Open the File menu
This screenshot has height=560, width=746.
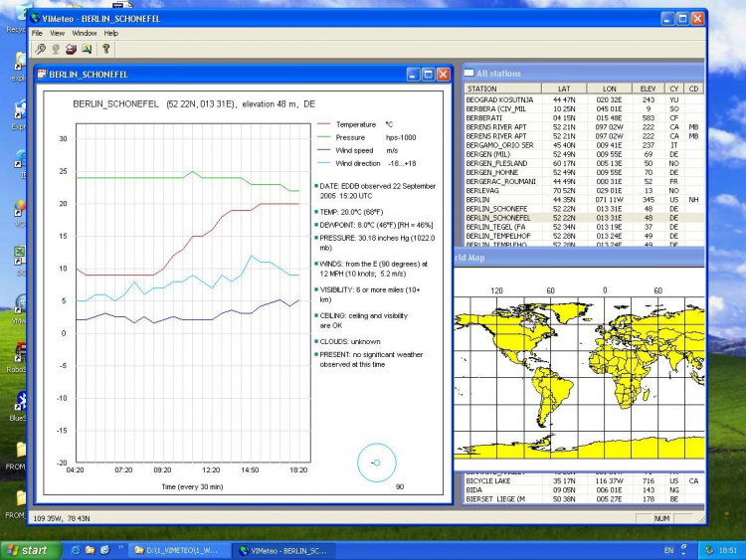pyautogui.click(x=37, y=33)
